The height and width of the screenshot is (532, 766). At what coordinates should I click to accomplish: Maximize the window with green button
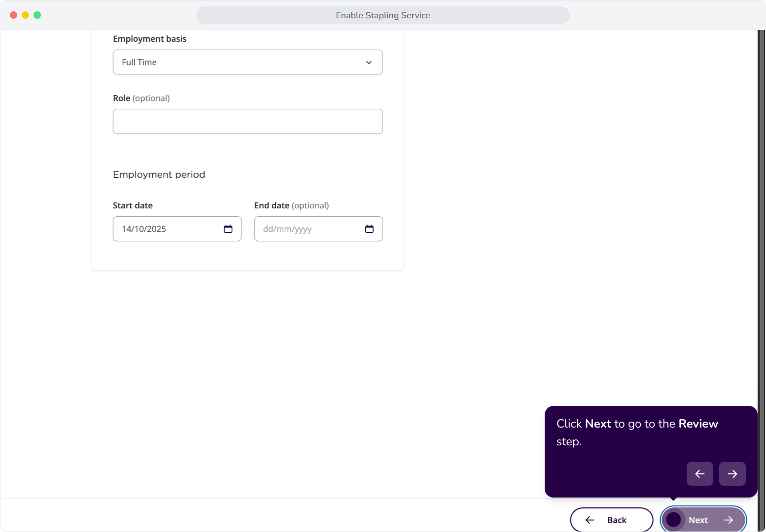pyautogui.click(x=37, y=15)
